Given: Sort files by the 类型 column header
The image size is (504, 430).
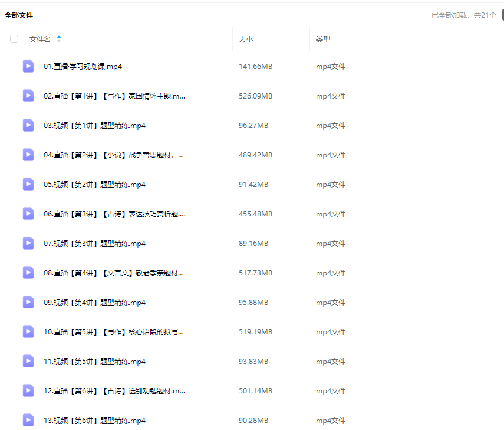Looking at the screenshot, I should point(322,40).
